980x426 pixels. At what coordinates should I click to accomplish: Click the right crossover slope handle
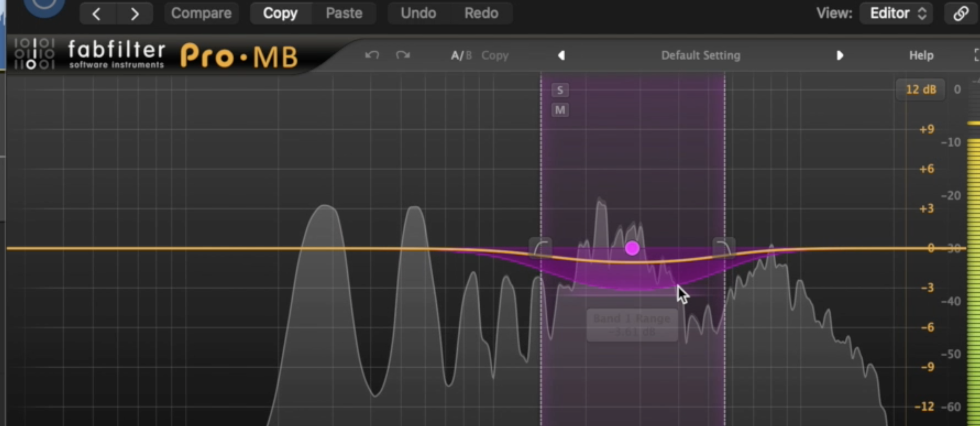click(x=724, y=247)
